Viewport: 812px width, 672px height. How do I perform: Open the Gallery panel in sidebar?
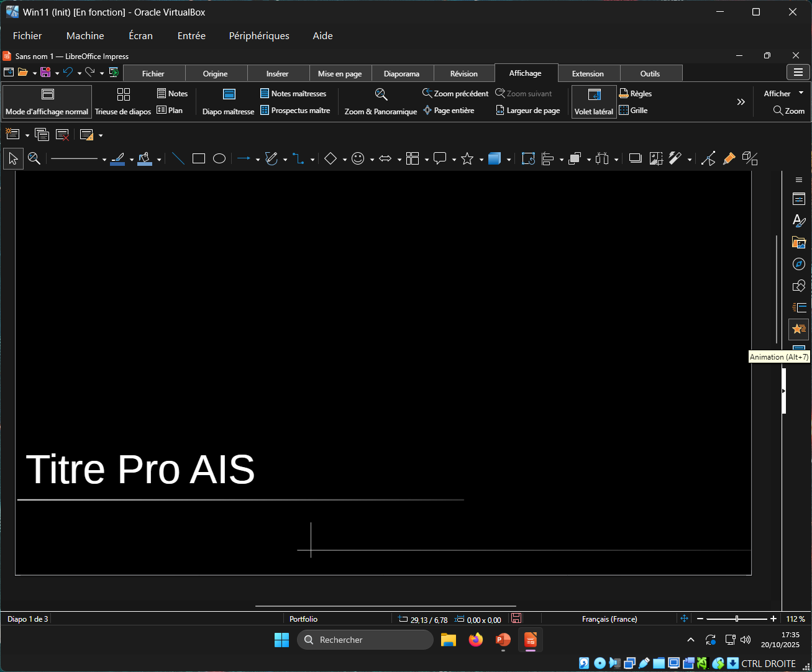click(798, 242)
